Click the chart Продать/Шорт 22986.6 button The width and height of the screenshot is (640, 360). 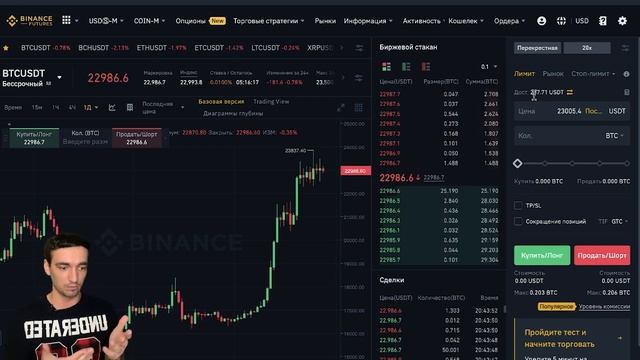[x=136, y=138]
